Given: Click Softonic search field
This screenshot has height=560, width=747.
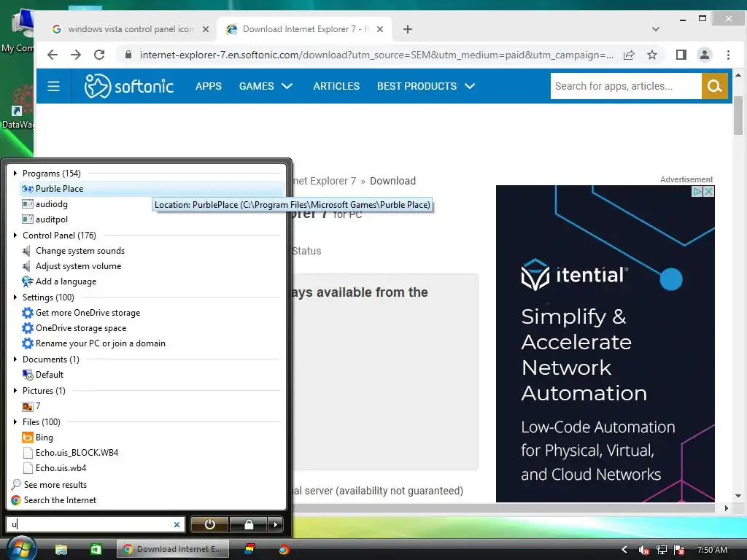Looking at the screenshot, I should 626,86.
